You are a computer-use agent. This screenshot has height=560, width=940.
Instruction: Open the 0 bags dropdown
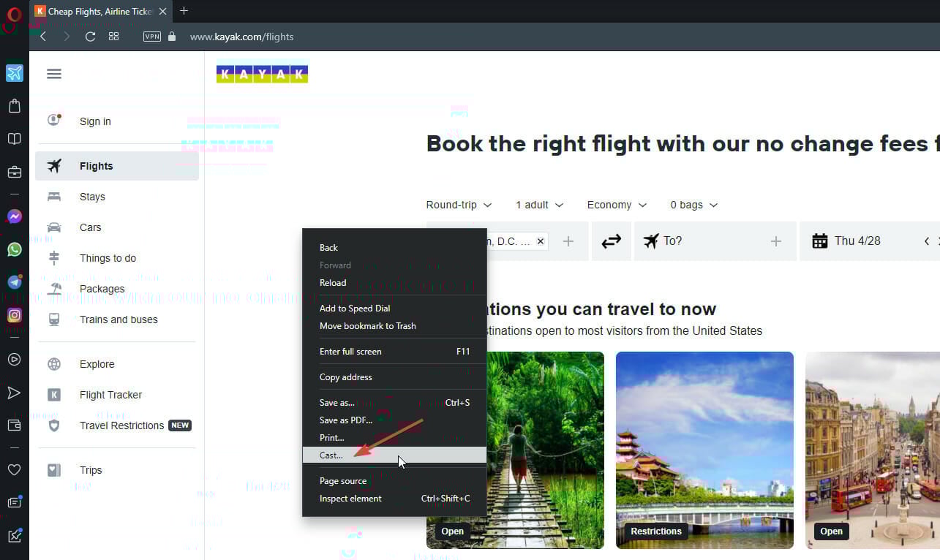[694, 205]
